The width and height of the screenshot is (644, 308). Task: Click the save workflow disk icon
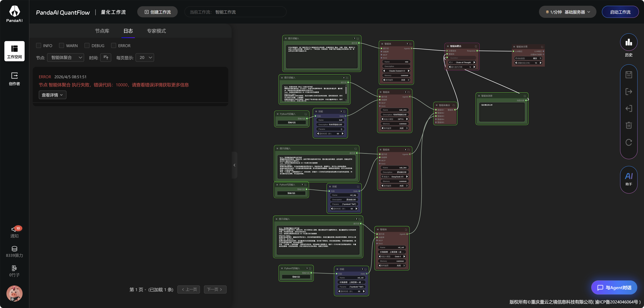pyautogui.click(x=628, y=75)
